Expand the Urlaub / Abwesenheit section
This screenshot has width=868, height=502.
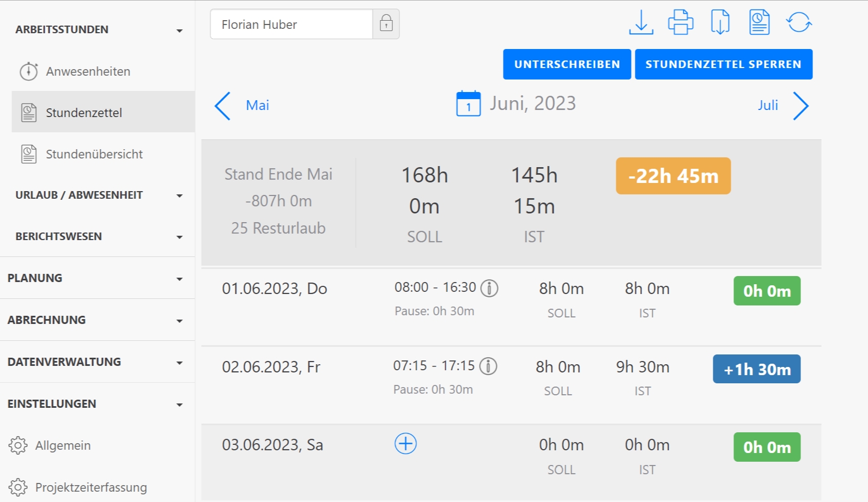click(179, 195)
